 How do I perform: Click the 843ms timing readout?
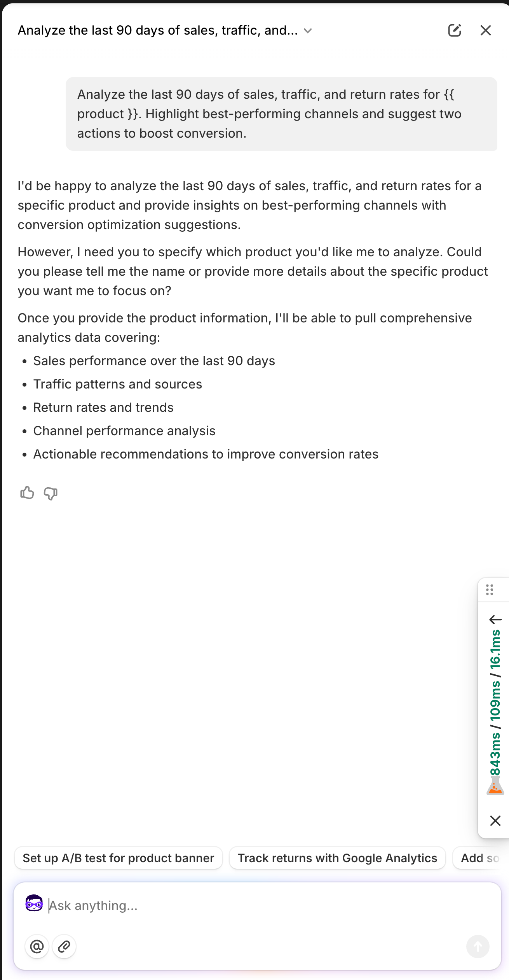pos(495,754)
